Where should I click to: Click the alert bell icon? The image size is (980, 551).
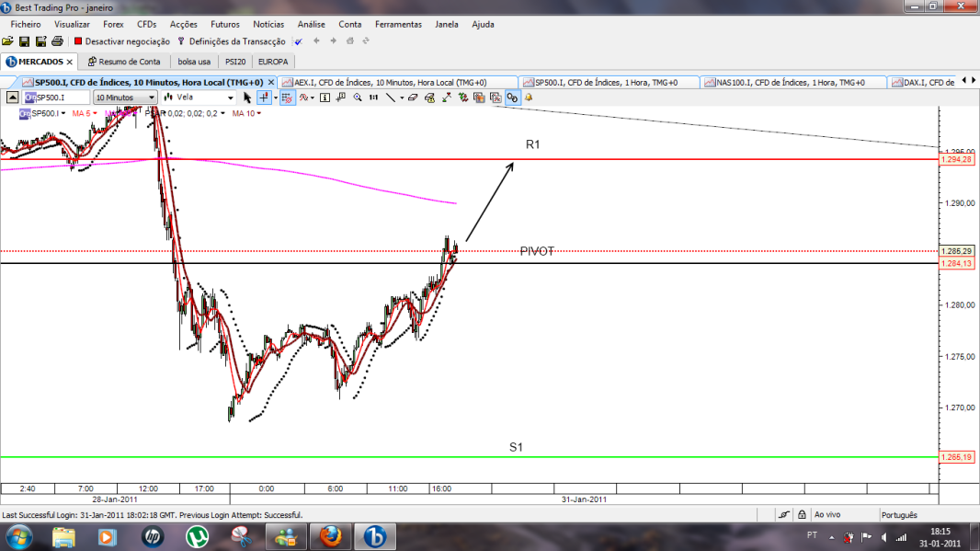coord(529,98)
